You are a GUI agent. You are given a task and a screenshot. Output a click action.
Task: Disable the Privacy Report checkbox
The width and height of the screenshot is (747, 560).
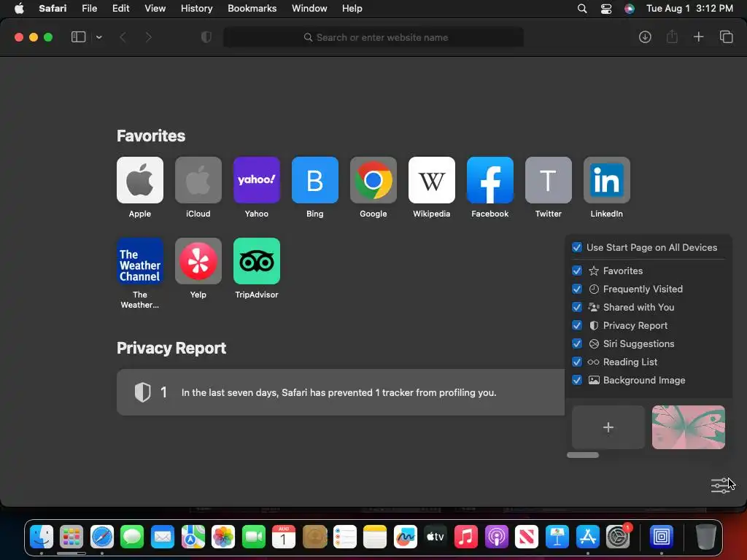tap(577, 325)
